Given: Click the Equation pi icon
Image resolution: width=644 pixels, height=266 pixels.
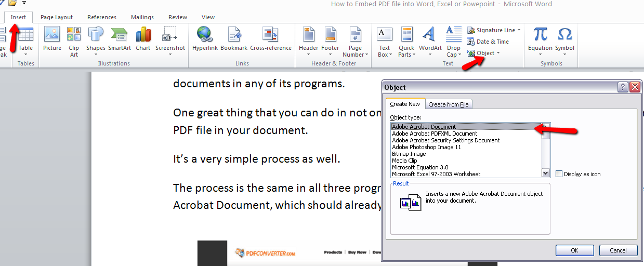Looking at the screenshot, I should pyautogui.click(x=541, y=34).
